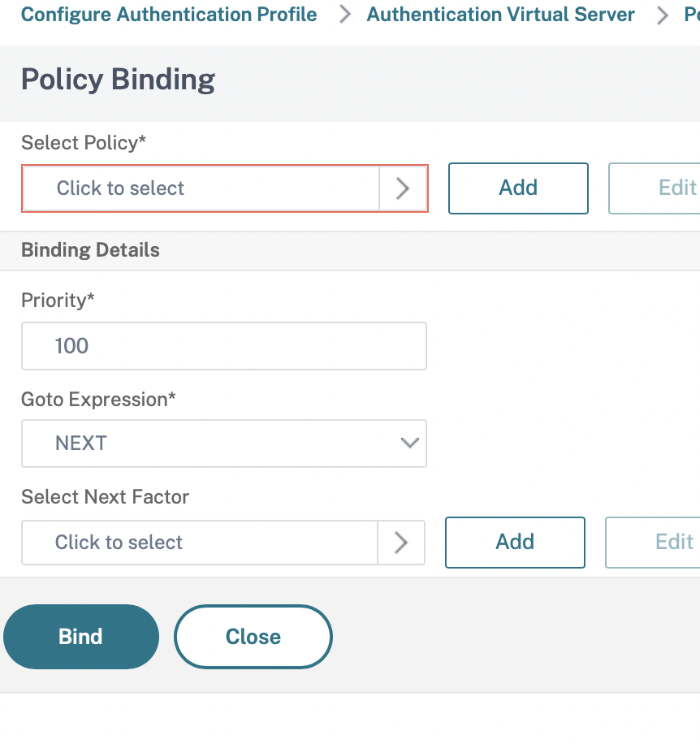Open the truncated last breadcrumb item

[x=691, y=15]
